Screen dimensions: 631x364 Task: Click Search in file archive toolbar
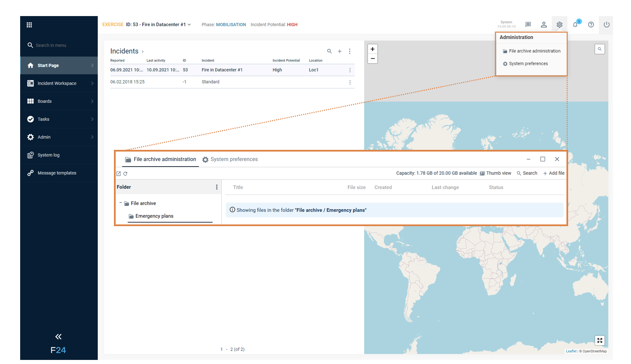point(527,173)
